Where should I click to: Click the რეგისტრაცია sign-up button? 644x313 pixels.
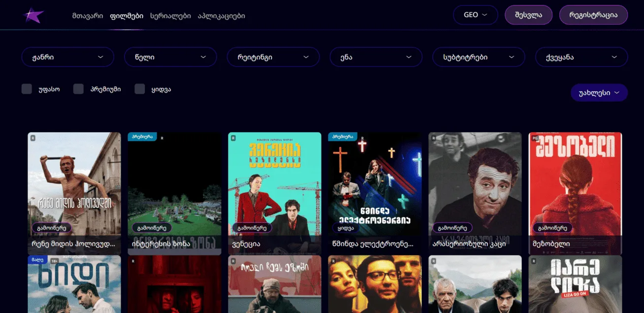[593, 15]
